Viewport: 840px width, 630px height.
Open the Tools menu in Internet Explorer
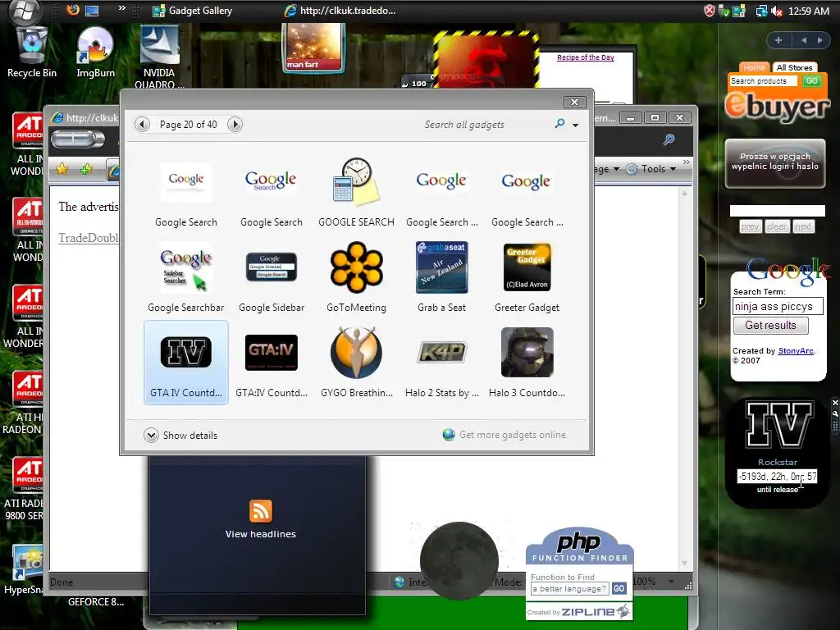point(651,169)
